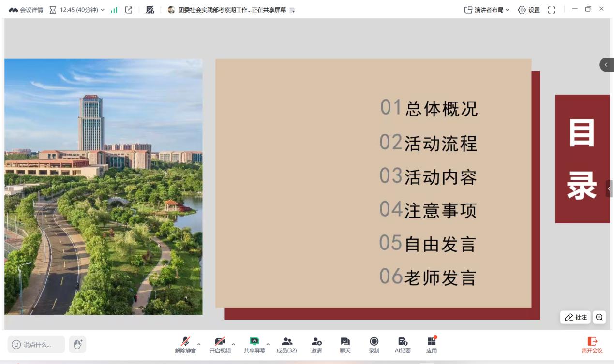Toggle fullscreen mode in the top bar

551,10
